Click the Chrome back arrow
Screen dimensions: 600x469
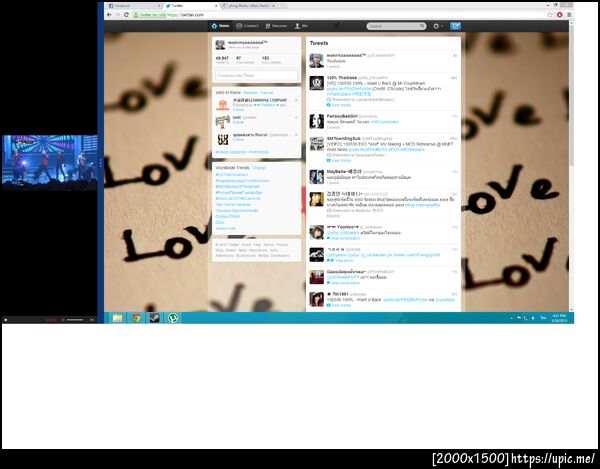[109, 15]
